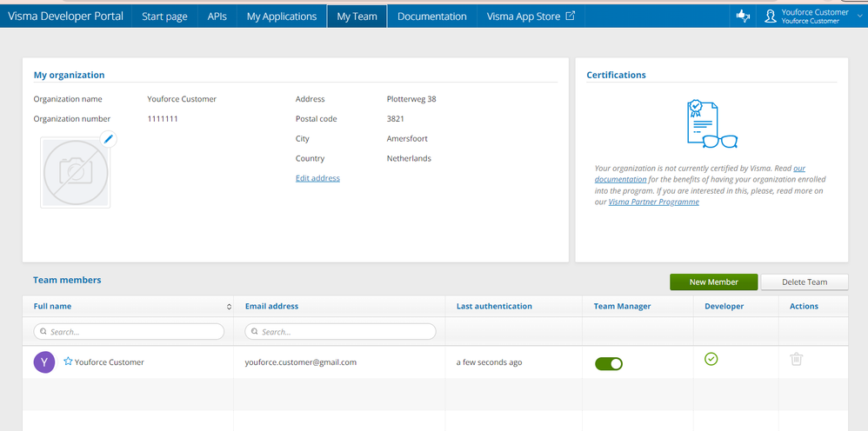868x431 pixels.
Task: Select the My Team tab
Action: (357, 16)
